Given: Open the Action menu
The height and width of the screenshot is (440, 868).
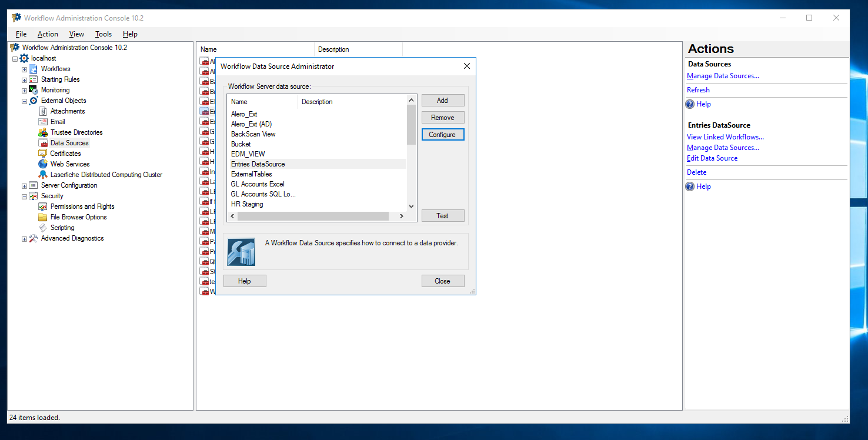Looking at the screenshot, I should coord(48,34).
